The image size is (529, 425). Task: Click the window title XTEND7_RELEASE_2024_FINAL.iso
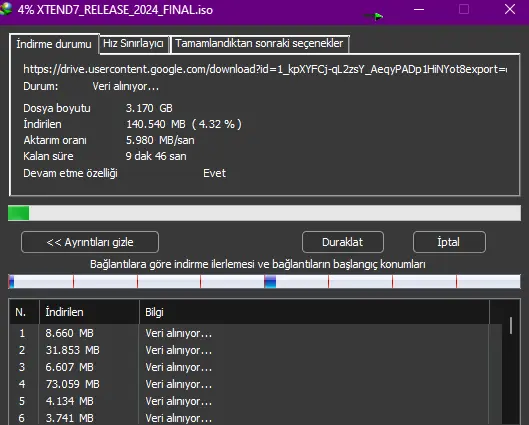point(124,10)
